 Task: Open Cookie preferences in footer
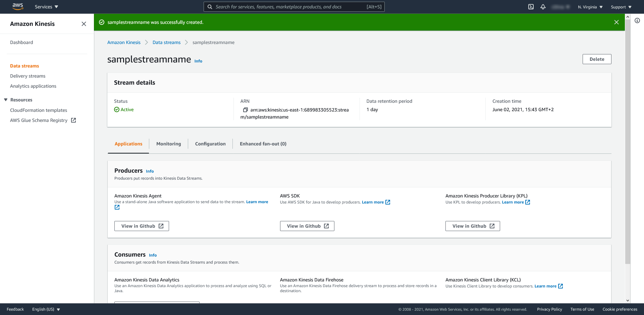coord(620,309)
